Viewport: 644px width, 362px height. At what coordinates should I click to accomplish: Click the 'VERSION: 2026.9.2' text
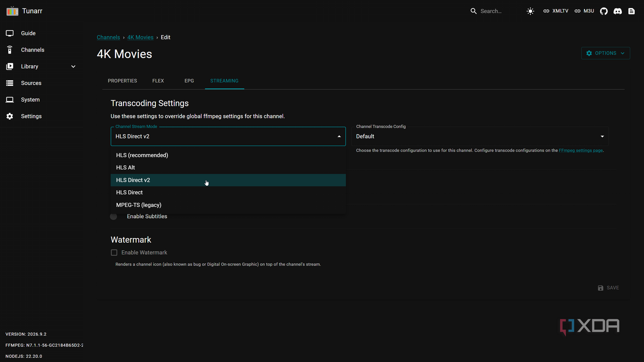click(x=26, y=334)
